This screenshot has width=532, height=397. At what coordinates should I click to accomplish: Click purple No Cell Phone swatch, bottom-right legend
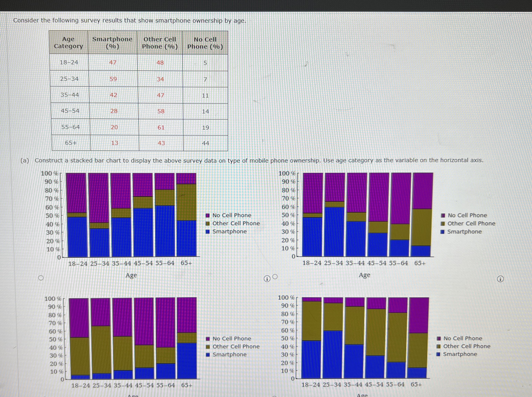pos(438,338)
